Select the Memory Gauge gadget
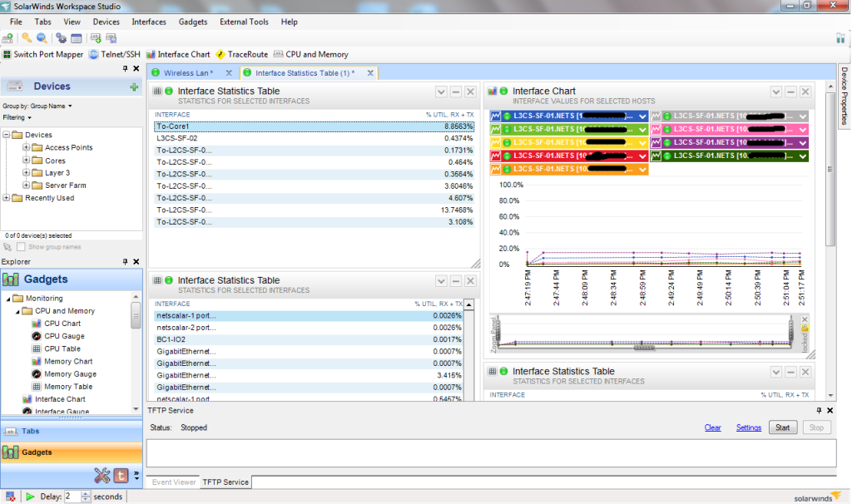Viewport: 852px width, 504px height. [70, 373]
